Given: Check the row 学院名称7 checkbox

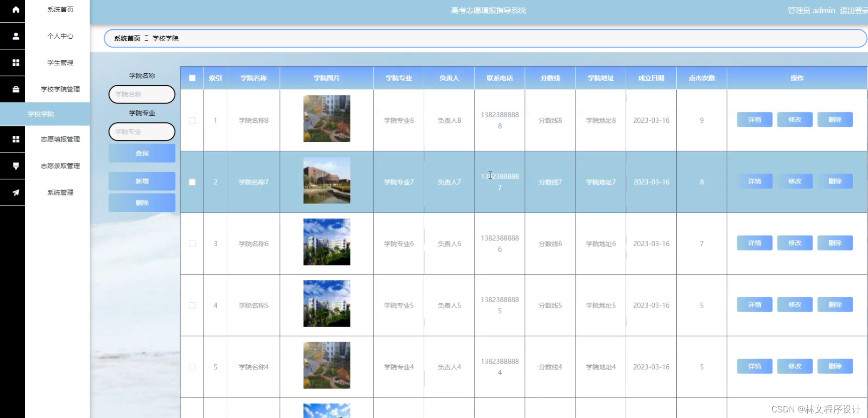Looking at the screenshot, I should coord(192,182).
